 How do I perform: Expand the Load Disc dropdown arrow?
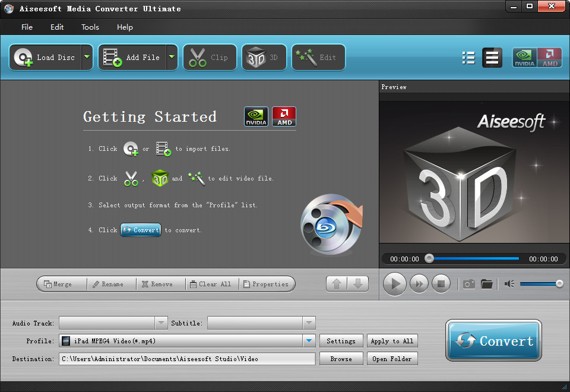[x=87, y=58]
